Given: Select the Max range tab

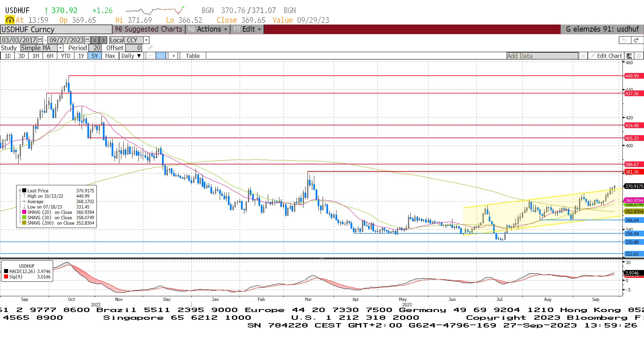Looking at the screenshot, I should [x=110, y=56].
